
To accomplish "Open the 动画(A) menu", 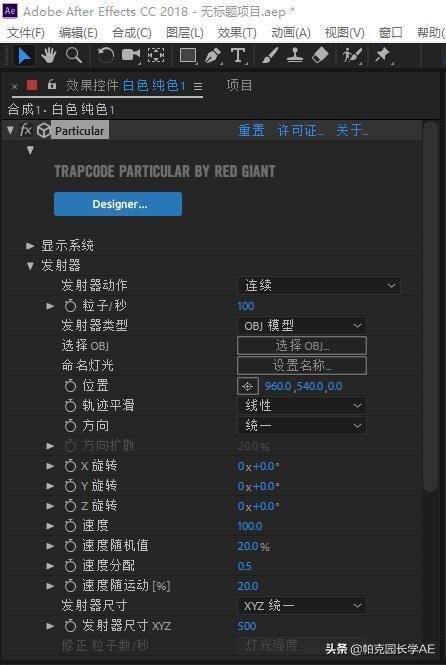I will click(x=291, y=33).
